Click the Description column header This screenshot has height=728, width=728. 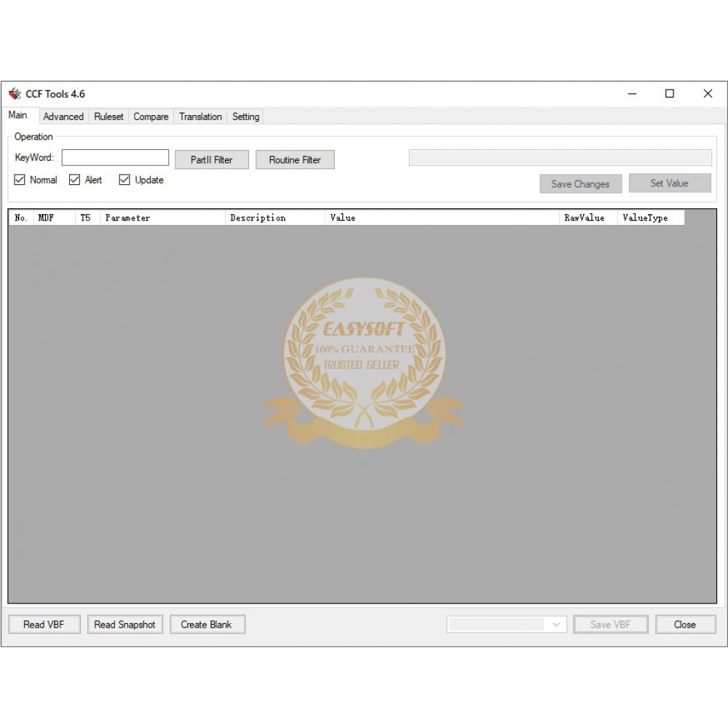coord(275,218)
